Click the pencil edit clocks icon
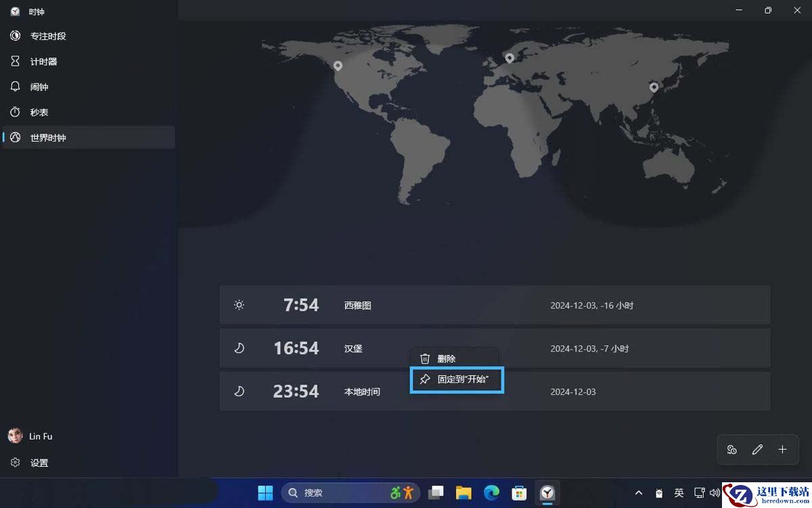The width and height of the screenshot is (812, 508). click(x=757, y=450)
